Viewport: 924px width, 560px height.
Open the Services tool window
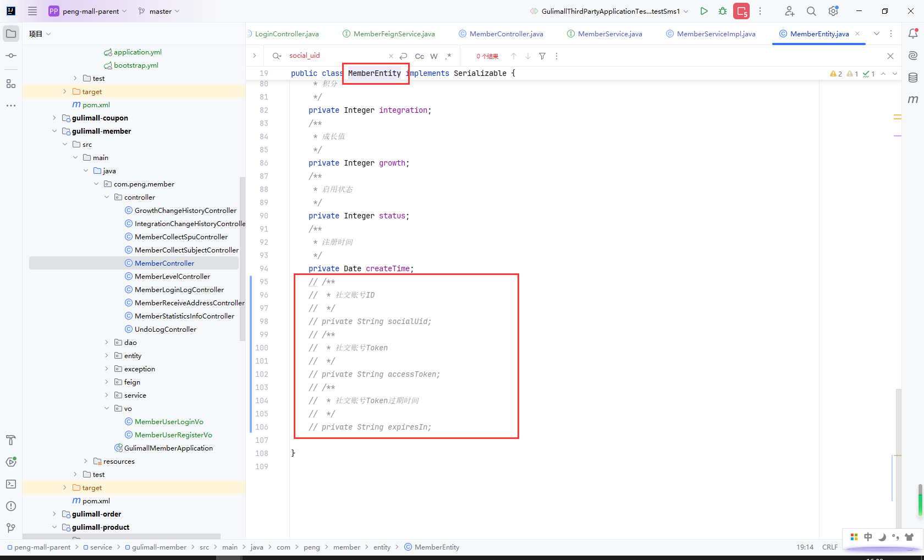(x=11, y=462)
